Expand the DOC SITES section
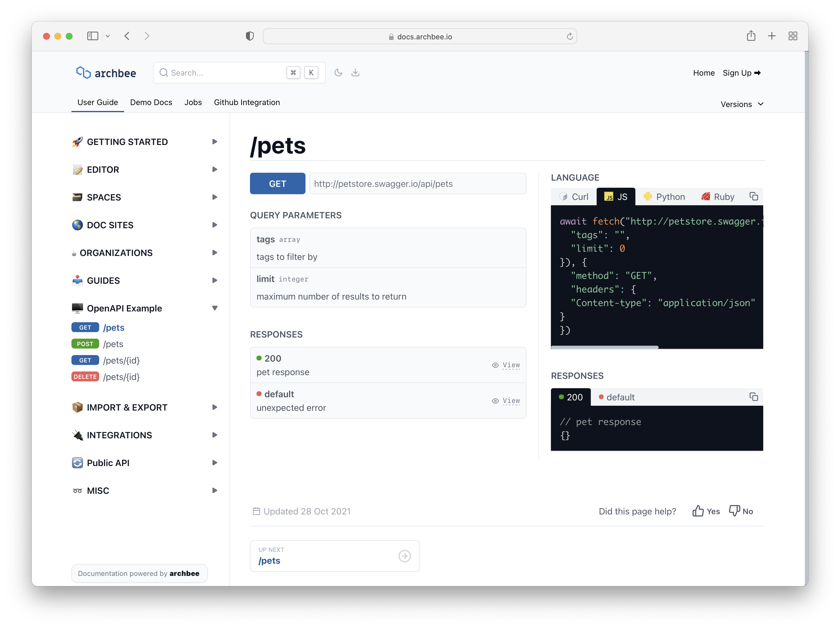840x628 pixels. pos(215,225)
